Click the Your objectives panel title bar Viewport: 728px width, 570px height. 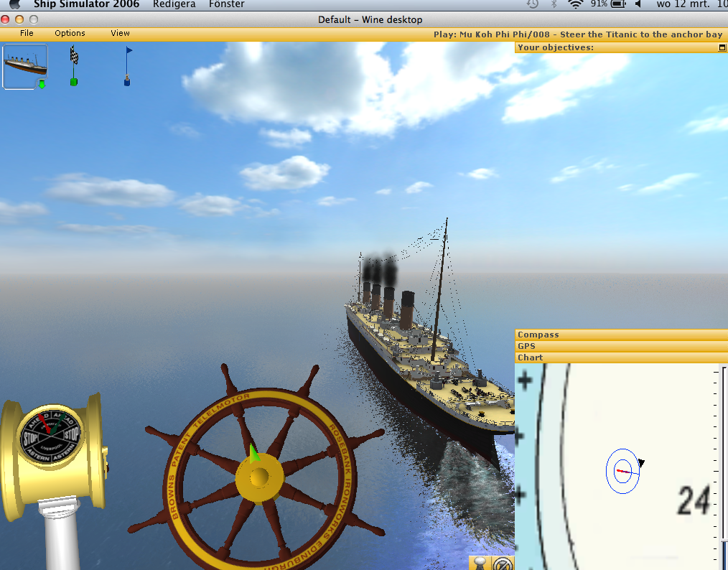tap(610, 48)
